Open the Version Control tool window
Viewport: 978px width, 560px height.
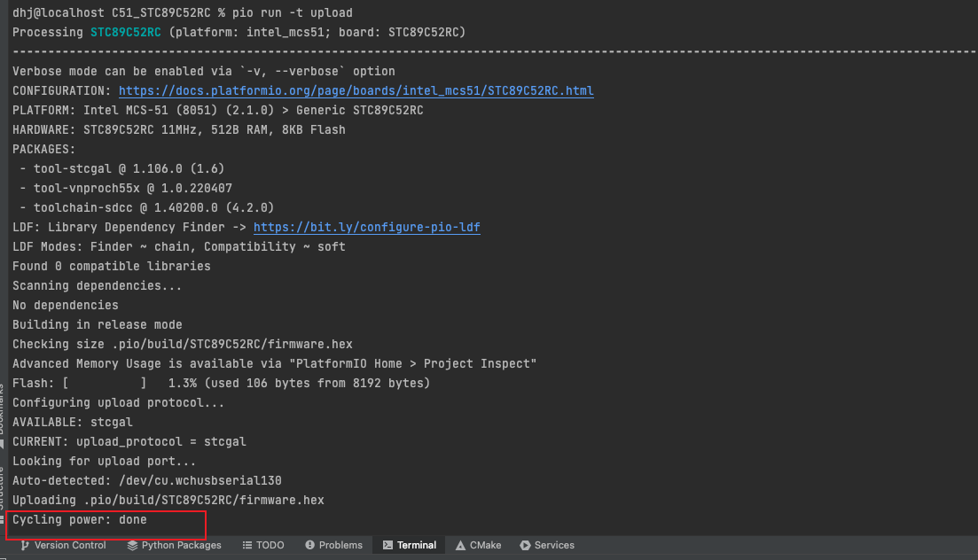coord(62,545)
